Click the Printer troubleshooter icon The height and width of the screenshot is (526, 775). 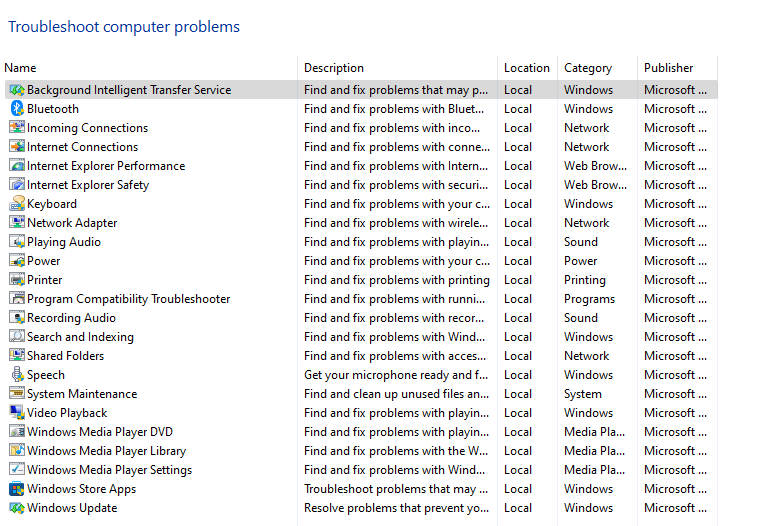(x=17, y=280)
